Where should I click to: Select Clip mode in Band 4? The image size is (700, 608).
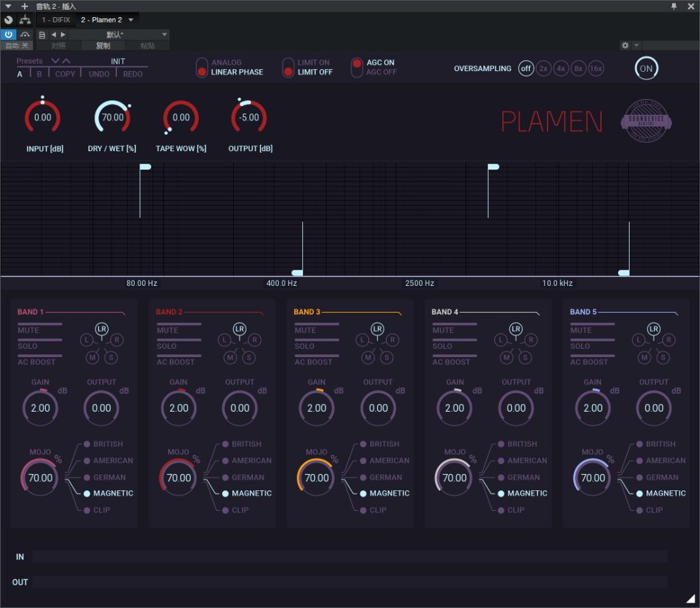coord(511,510)
